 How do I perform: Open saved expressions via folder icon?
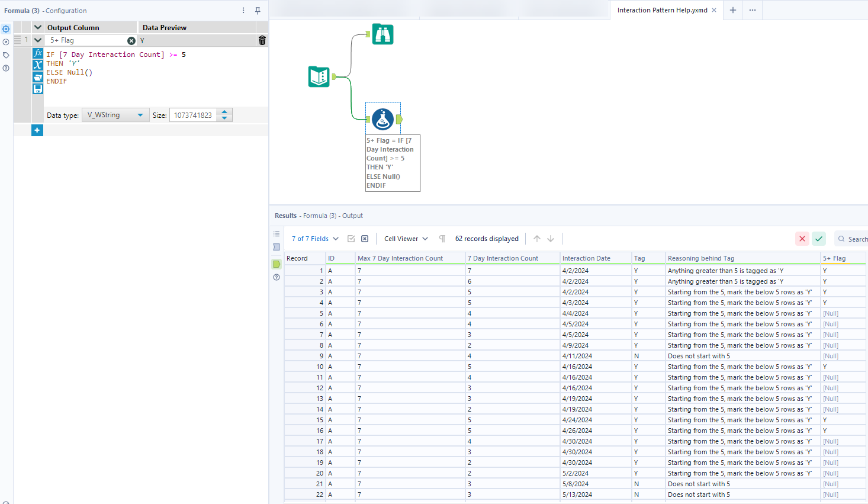pyautogui.click(x=38, y=77)
